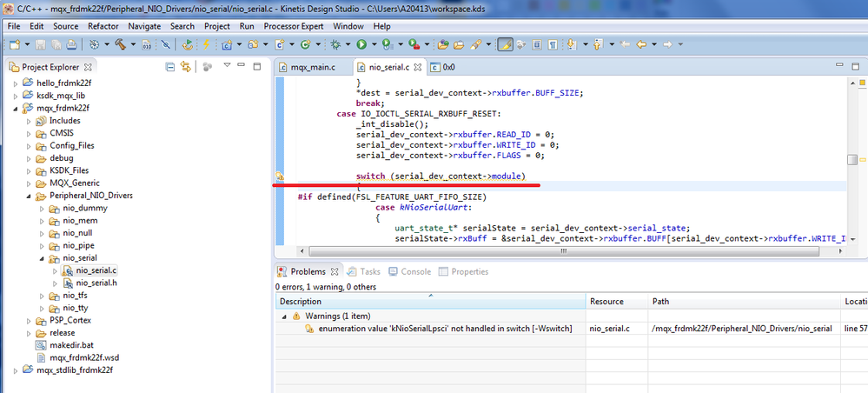Click the Skip All Breakpoints icon
Screen dimensions: 868x393
coord(165,44)
